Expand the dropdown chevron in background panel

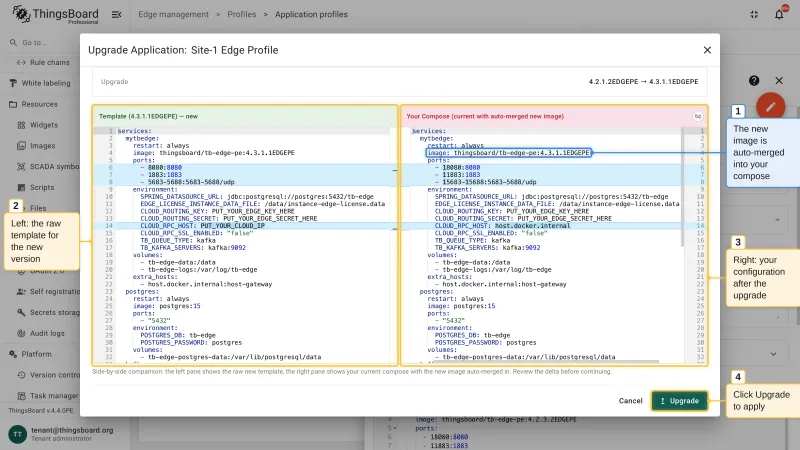click(x=777, y=220)
